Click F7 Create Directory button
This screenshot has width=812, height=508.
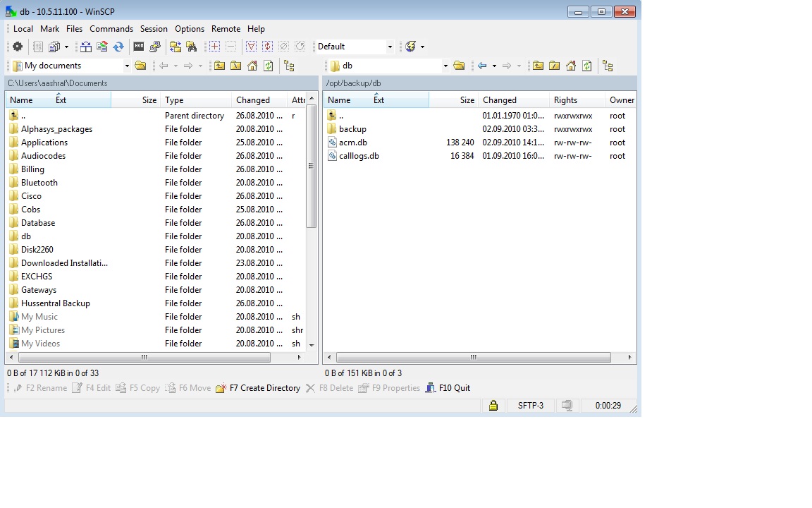tap(258, 388)
